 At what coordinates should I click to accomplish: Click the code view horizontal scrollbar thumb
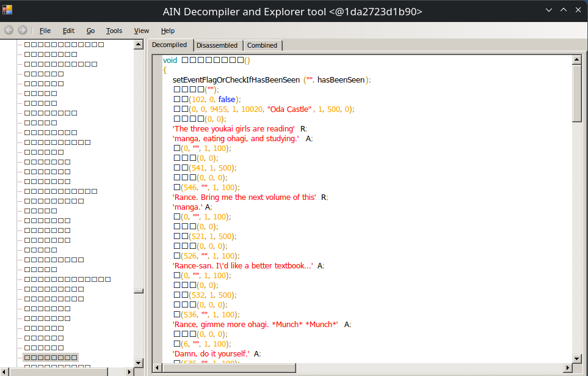[229, 367]
